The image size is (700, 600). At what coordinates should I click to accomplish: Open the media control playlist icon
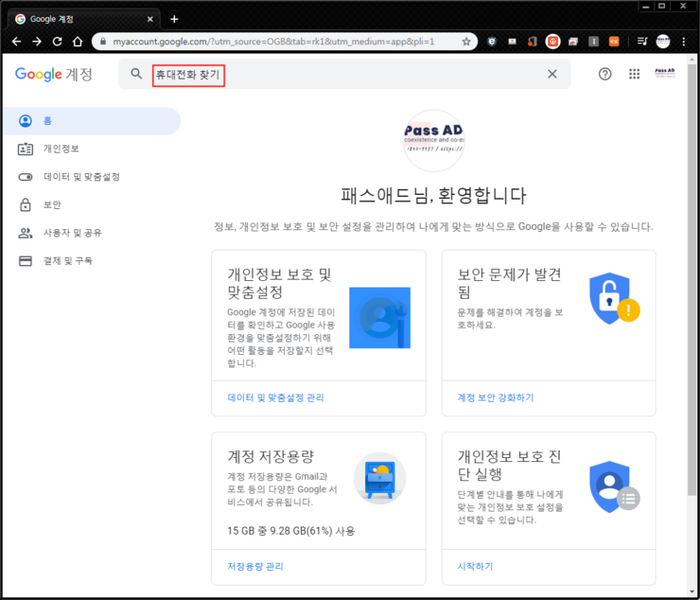(x=642, y=42)
